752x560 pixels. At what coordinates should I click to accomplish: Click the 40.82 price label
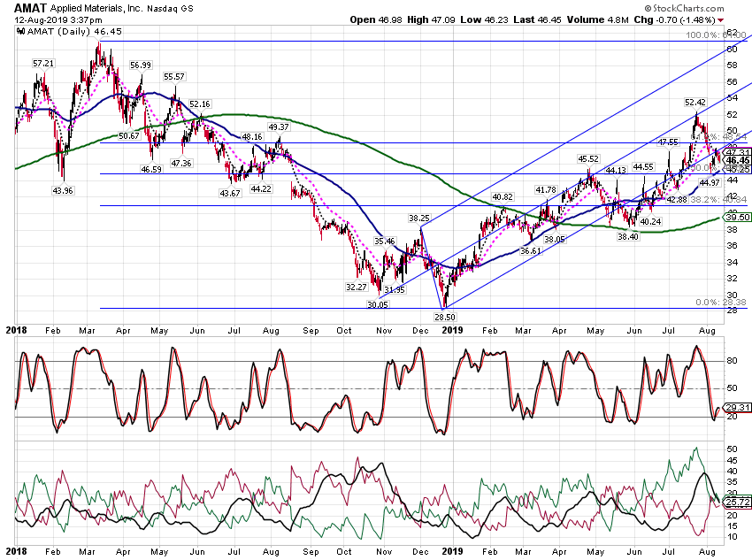coord(503,196)
